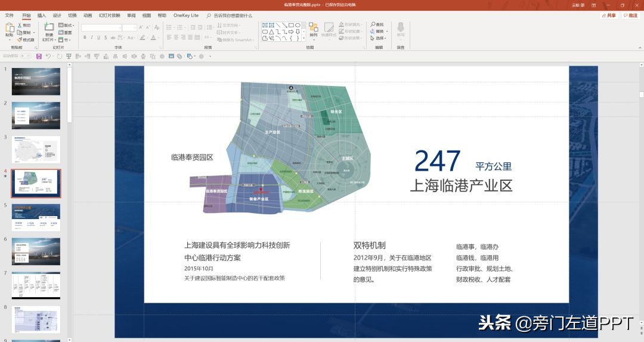Click the Text Box shape in shapes gallery
644x342 pixels.
click(x=265, y=25)
